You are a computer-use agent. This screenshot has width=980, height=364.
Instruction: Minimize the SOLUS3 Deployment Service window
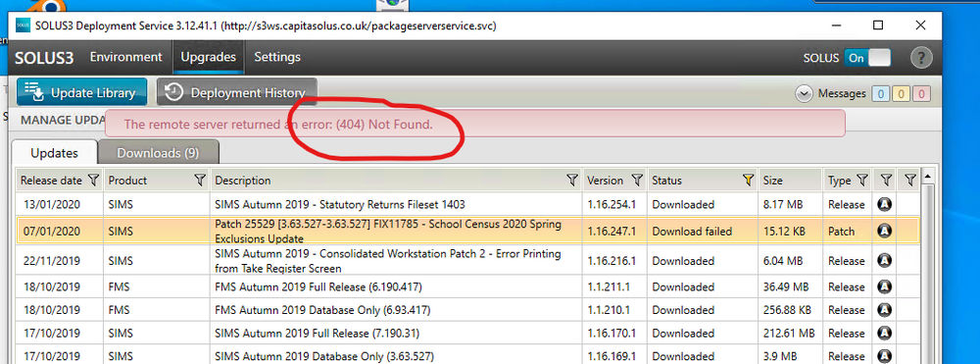tap(836, 26)
